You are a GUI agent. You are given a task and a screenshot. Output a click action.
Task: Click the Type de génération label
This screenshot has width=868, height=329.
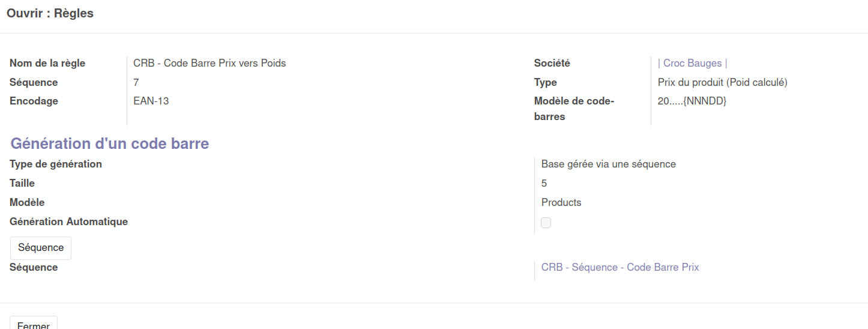[56, 164]
